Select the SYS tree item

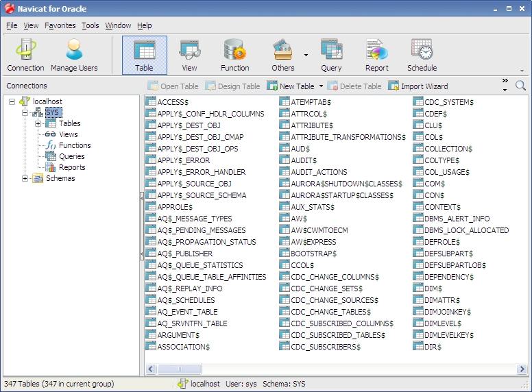click(53, 112)
